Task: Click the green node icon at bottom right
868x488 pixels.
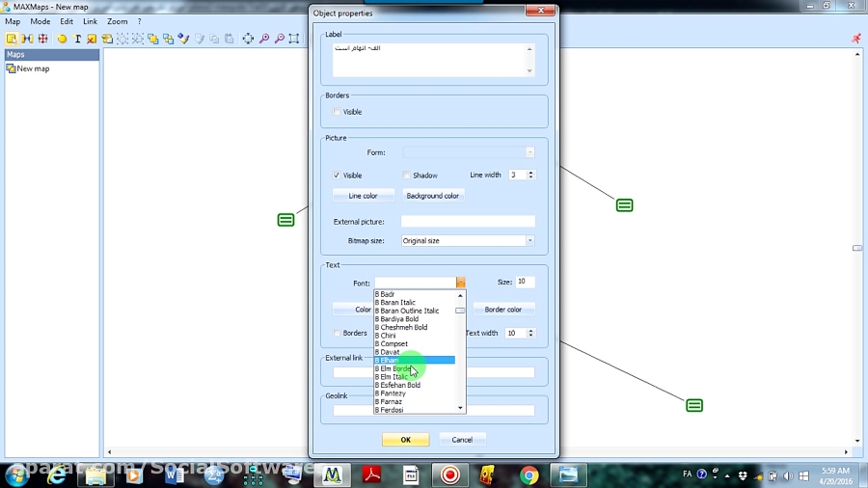Action: 694,405
